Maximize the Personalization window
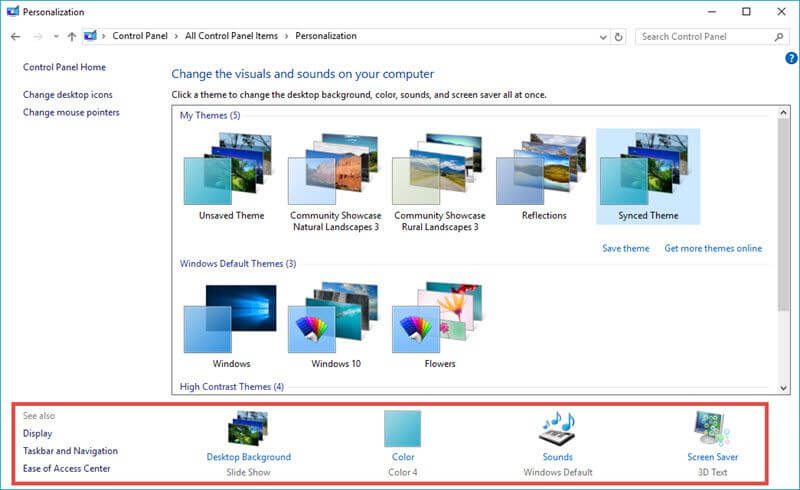The height and width of the screenshot is (490, 800). 746,11
